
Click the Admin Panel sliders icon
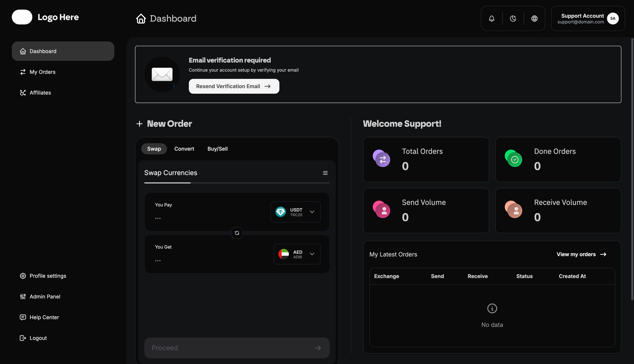tap(23, 296)
